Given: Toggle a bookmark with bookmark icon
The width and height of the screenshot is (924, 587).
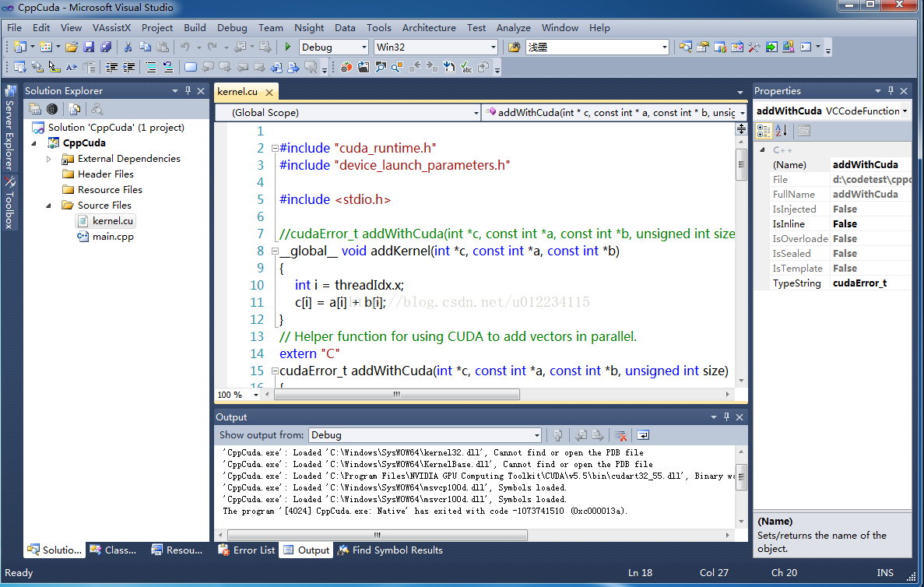Looking at the screenshot, I should tap(191, 67).
